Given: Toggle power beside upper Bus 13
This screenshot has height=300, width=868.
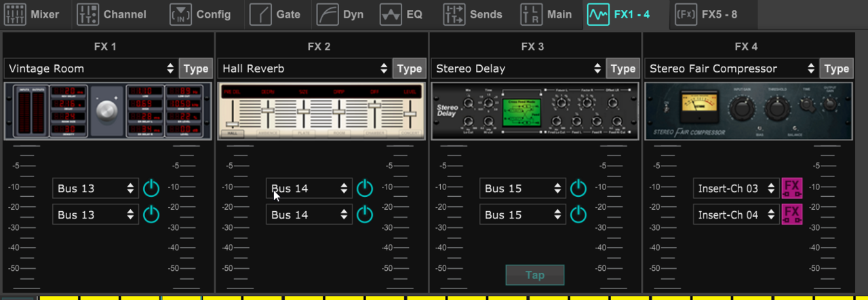Looking at the screenshot, I should (x=151, y=188).
